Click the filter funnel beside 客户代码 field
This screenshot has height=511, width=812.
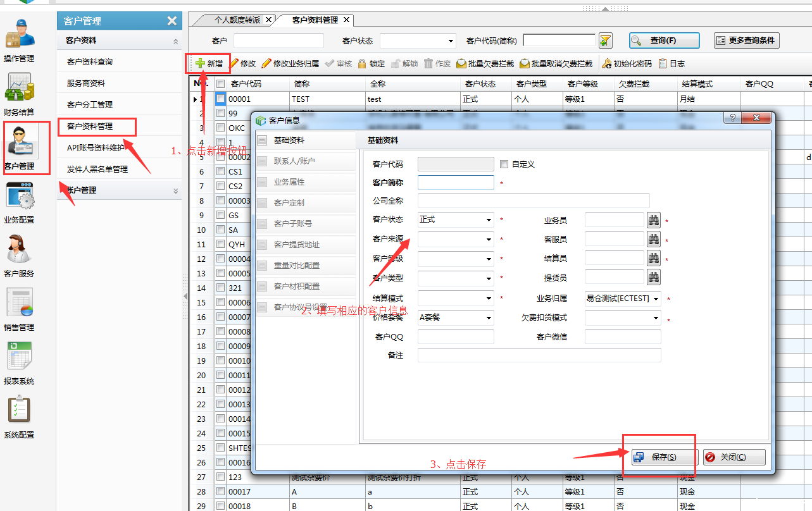click(x=605, y=40)
